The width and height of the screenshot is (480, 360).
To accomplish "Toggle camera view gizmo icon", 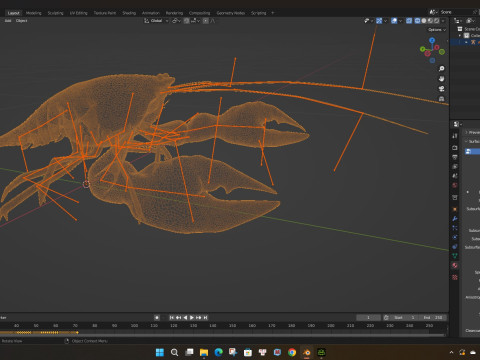I will click(x=442, y=89).
